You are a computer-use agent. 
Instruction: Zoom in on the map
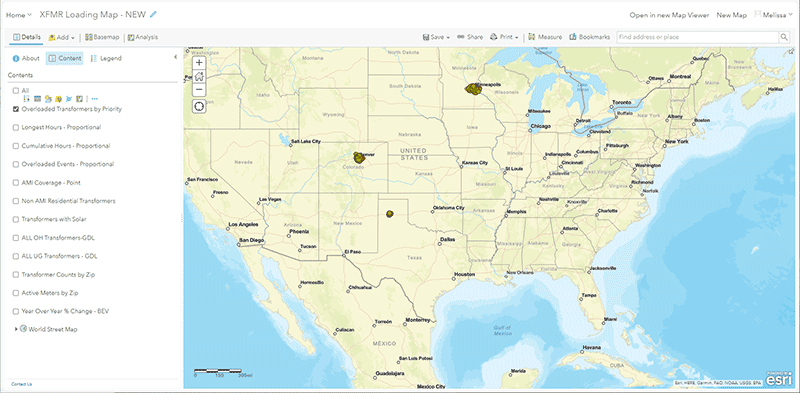199,62
